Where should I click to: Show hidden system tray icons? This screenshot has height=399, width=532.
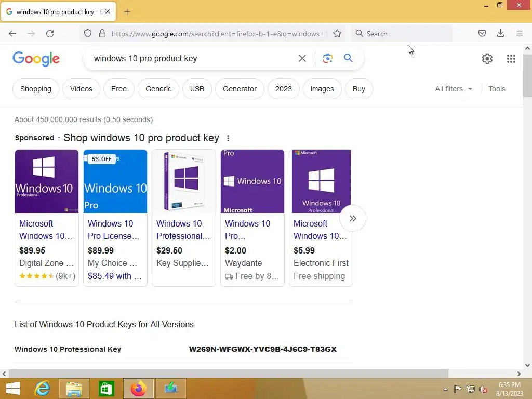point(445,389)
